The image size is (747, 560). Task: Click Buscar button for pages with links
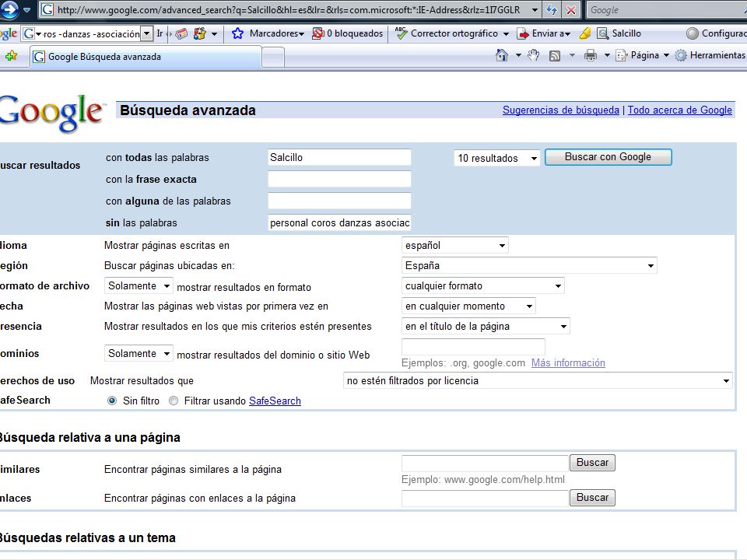click(x=592, y=498)
